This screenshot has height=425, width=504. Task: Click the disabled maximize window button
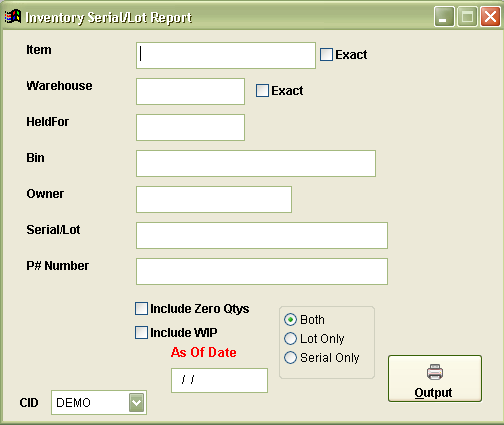coord(467,16)
